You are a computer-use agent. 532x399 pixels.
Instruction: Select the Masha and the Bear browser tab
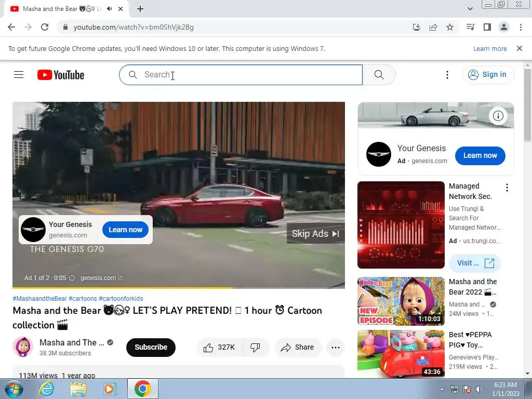point(66,9)
